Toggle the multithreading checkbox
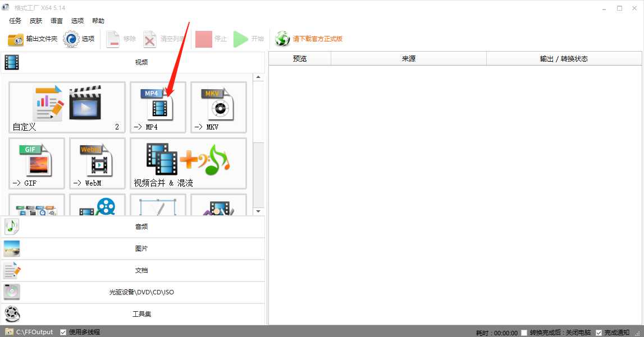The height and width of the screenshot is (337, 644). (x=63, y=332)
